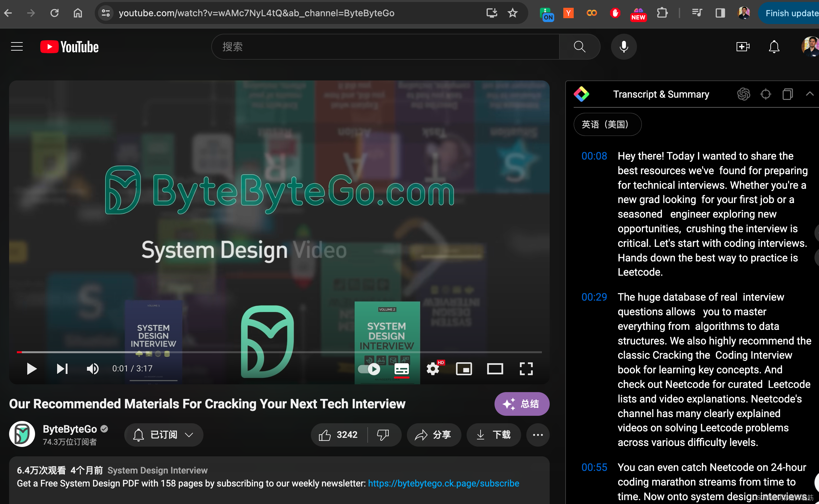Image resolution: width=819 pixels, height=504 pixels.
Task: Expand the 已订阅 subscription dropdown
Action: tap(164, 435)
